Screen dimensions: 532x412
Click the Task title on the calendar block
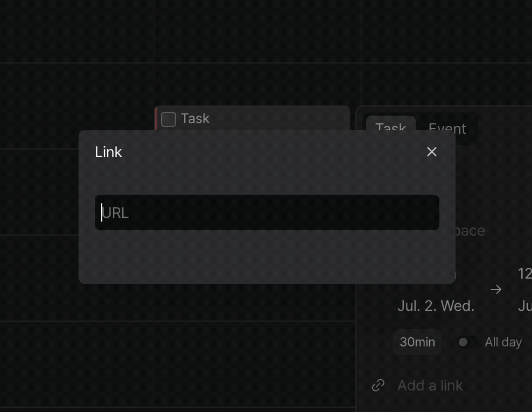195,118
